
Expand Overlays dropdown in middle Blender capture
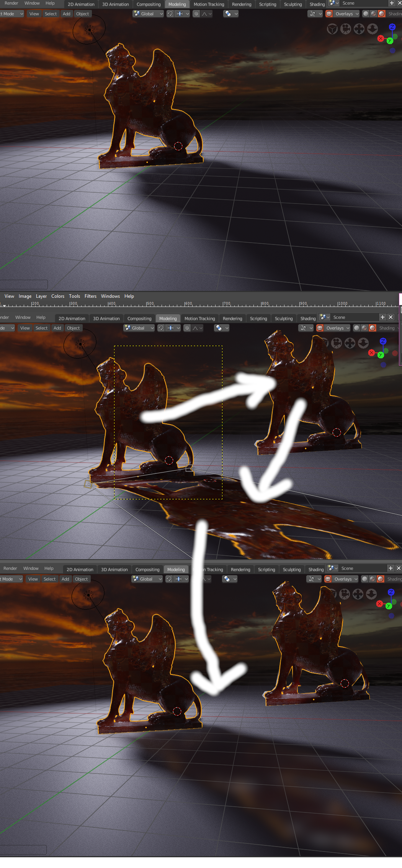tap(337, 328)
